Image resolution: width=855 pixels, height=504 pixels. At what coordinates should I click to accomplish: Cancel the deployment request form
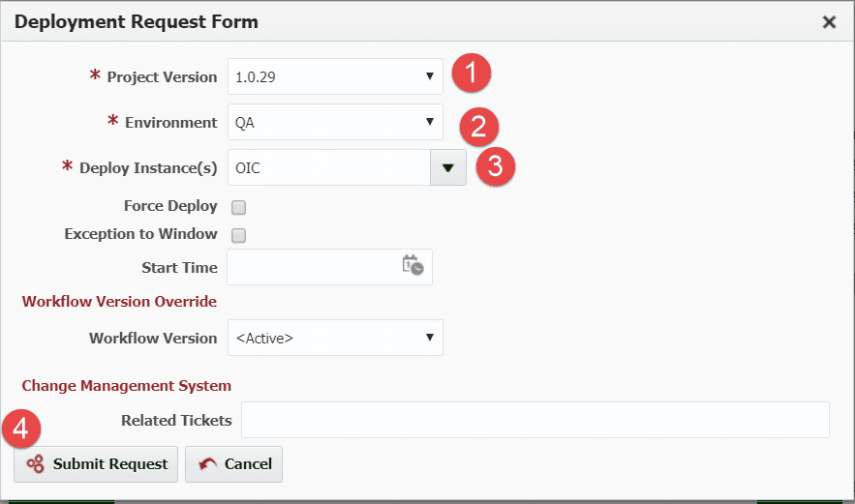(x=234, y=464)
